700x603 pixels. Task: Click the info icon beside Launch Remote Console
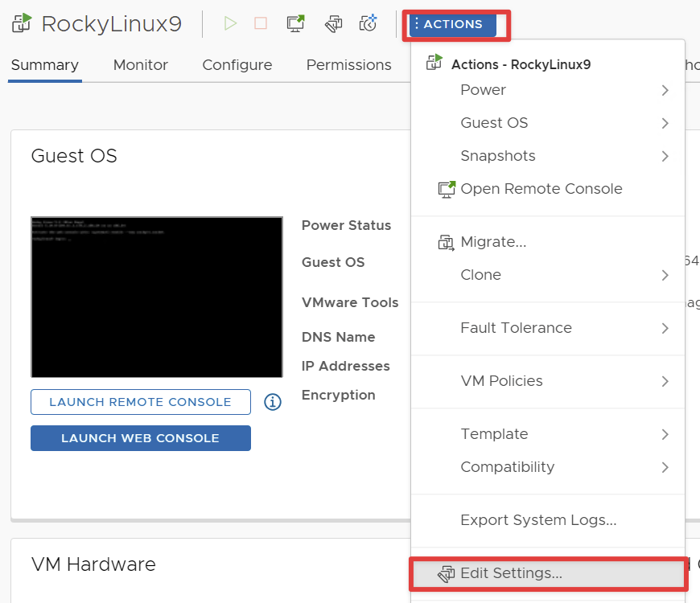pos(273,402)
